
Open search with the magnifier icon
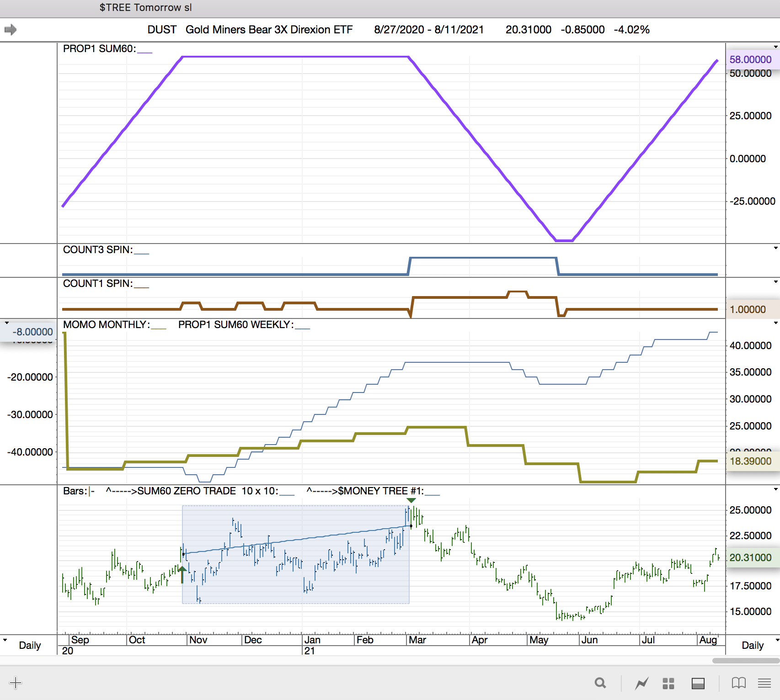(600, 683)
